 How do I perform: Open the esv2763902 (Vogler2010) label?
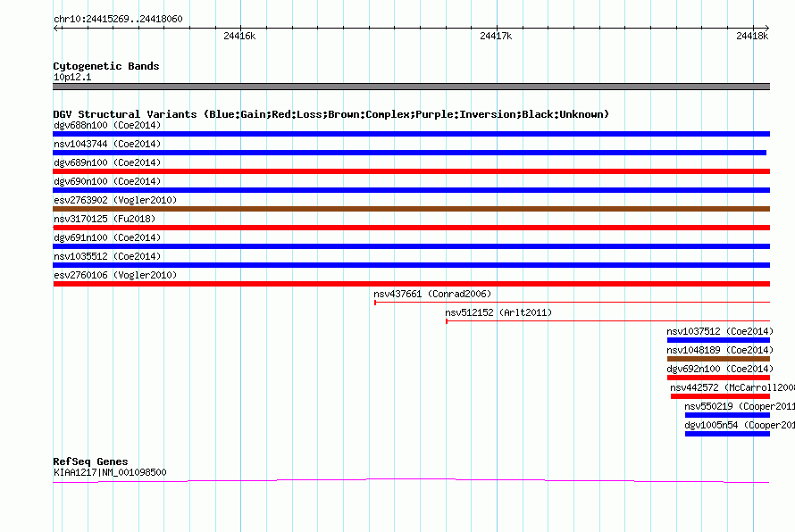(x=115, y=200)
